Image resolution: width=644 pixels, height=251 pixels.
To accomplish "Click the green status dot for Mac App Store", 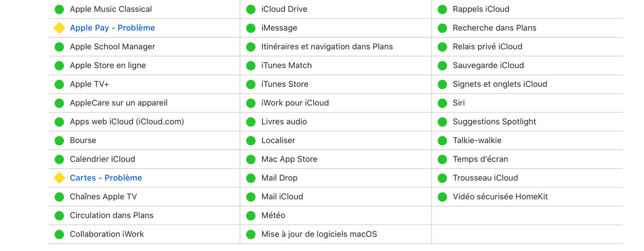I will (251, 159).
